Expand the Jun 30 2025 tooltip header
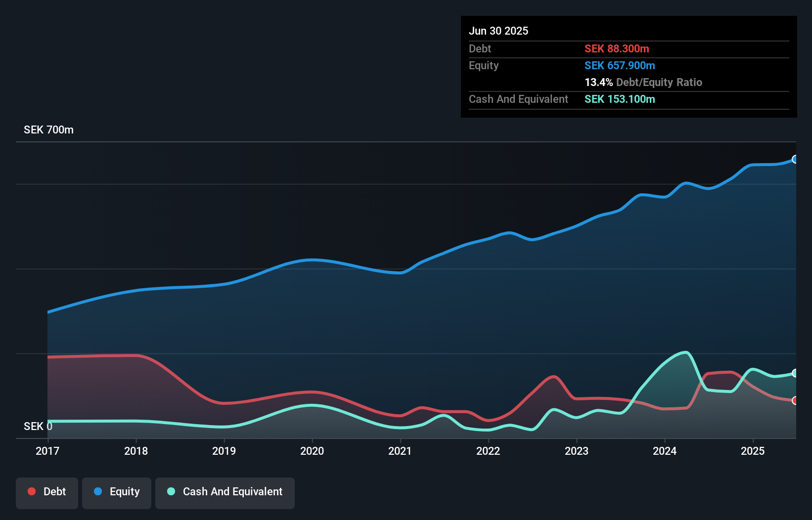The image size is (812, 520). [x=498, y=31]
